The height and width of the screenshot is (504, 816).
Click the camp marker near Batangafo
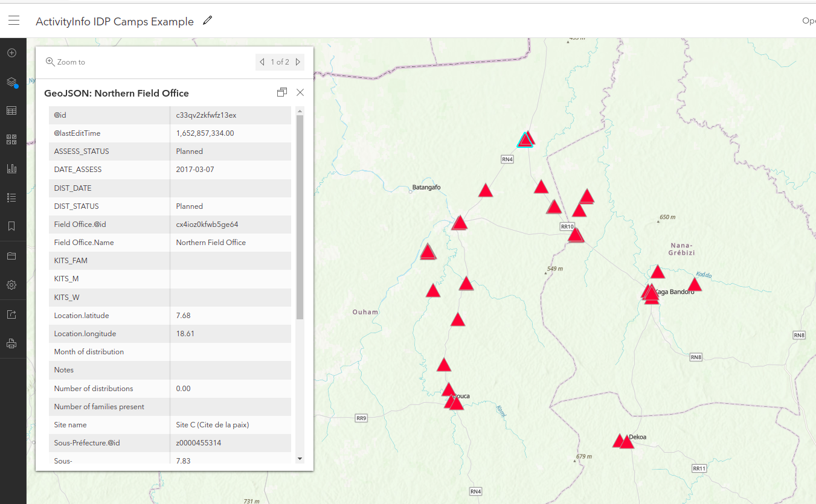(486, 191)
